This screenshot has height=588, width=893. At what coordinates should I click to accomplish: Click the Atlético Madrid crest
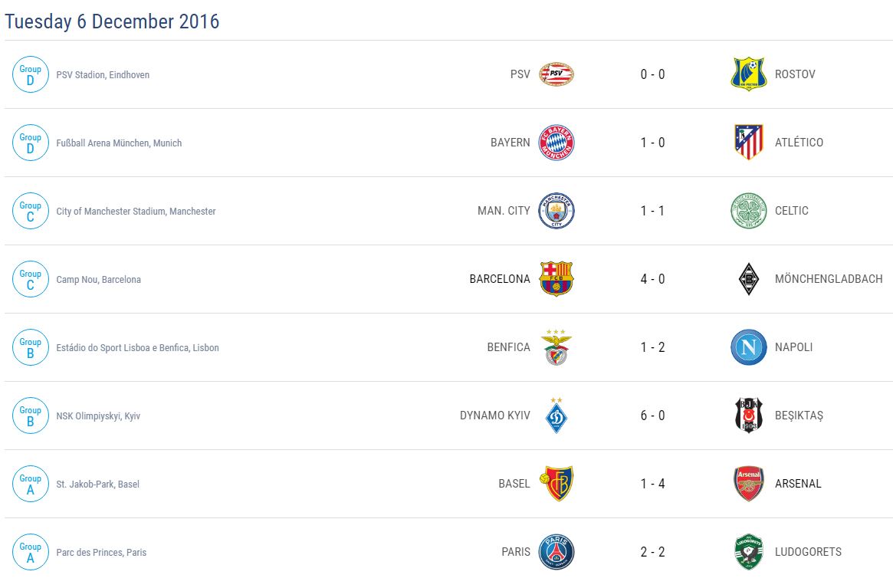(x=748, y=143)
